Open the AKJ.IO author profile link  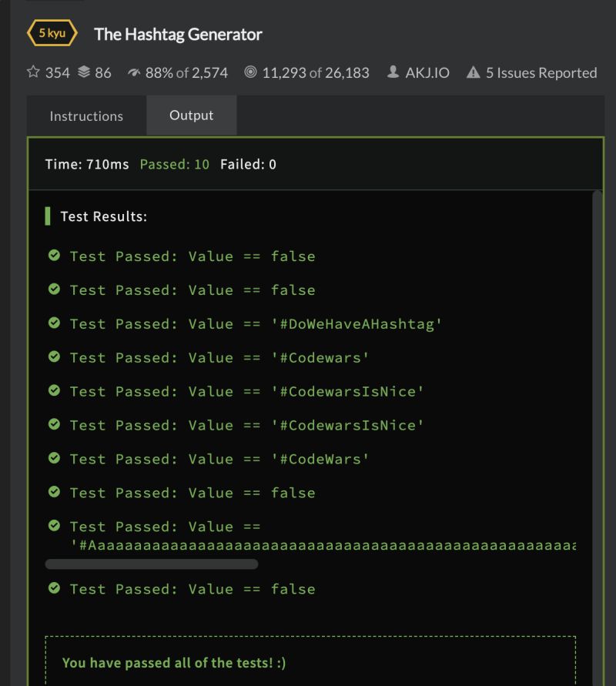pos(427,72)
